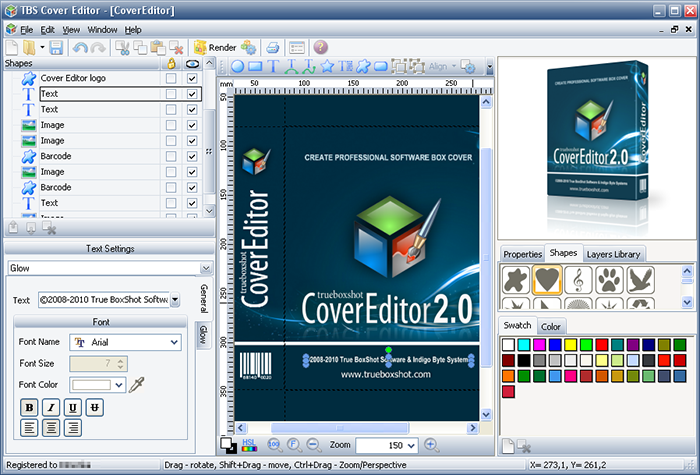
Task: Switch to the Properties tab
Action: [522, 254]
